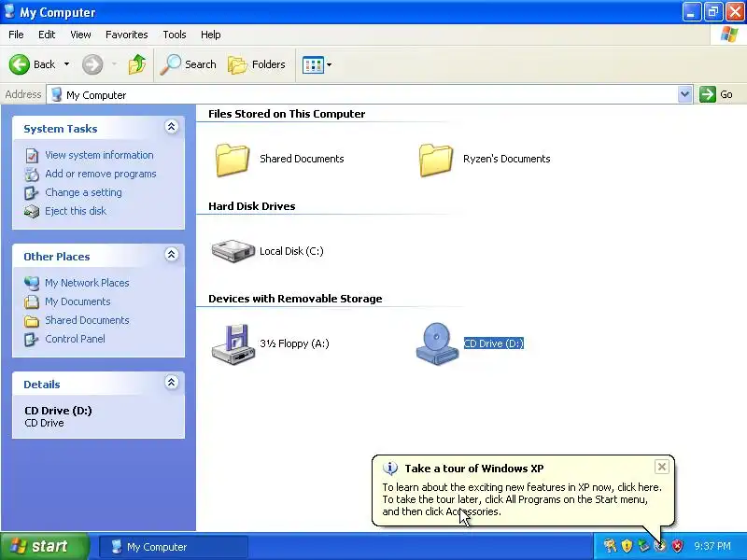Open the Help menu

coord(211,35)
